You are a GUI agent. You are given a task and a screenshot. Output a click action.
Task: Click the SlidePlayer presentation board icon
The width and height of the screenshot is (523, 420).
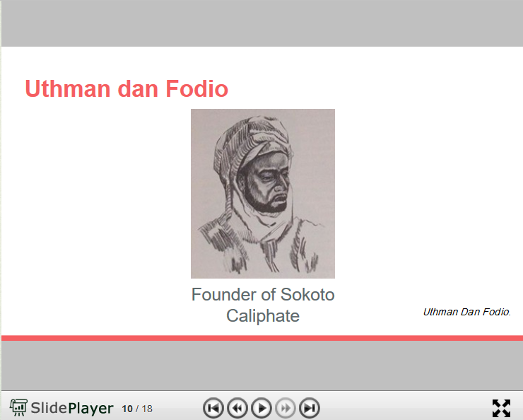coord(18,407)
